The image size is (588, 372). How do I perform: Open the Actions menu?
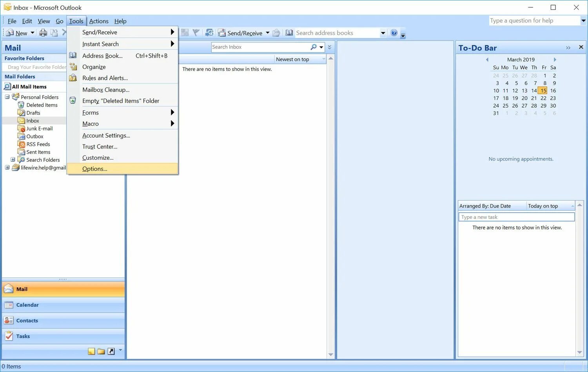(x=99, y=21)
